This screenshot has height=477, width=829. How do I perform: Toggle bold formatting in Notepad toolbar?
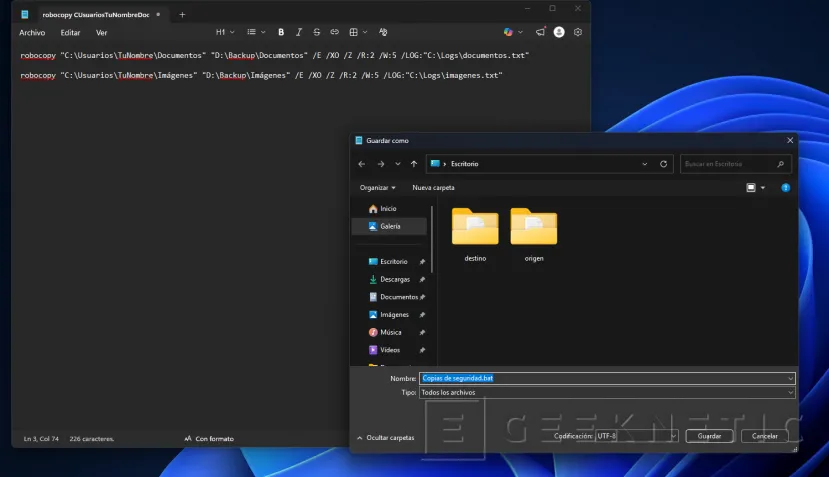point(281,32)
